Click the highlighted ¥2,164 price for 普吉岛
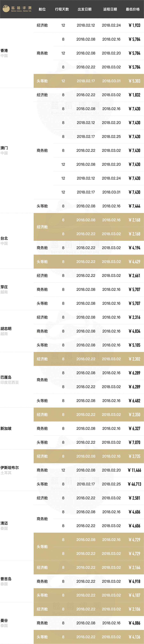 point(134,568)
